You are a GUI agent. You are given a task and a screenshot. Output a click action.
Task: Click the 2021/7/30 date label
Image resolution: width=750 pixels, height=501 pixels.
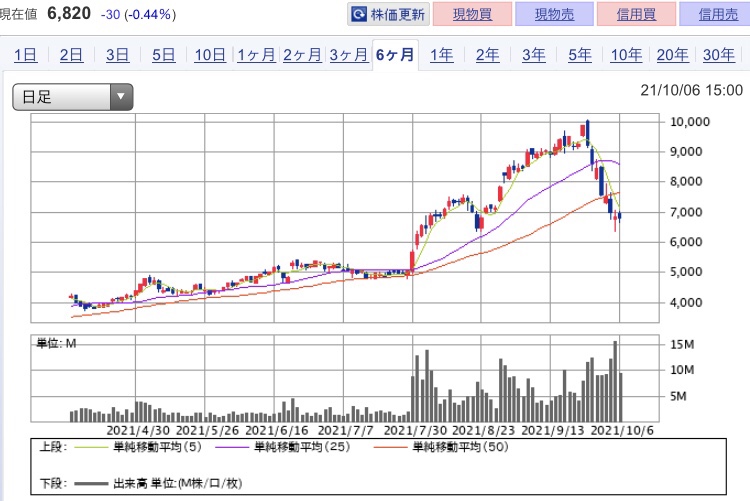(x=415, y=430)
